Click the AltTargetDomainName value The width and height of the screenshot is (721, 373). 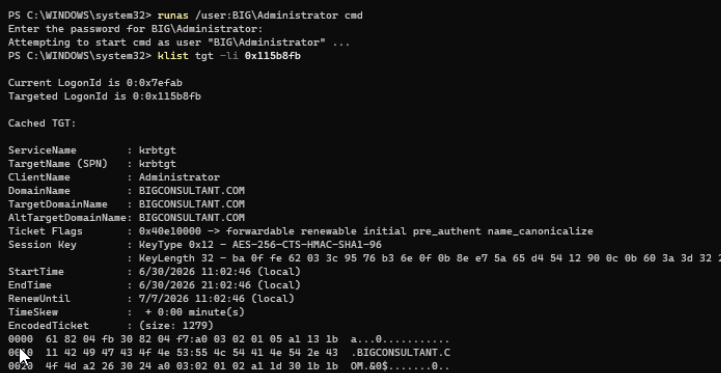192,218
